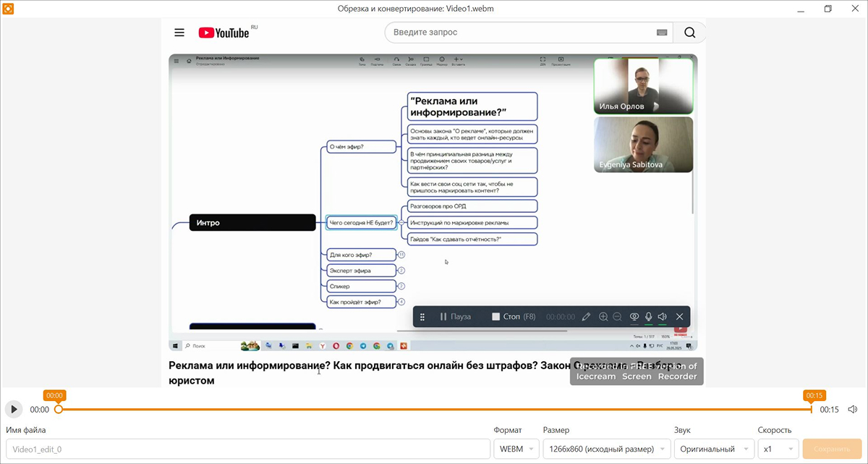Image resolution: width=868 pixels, height=464 pixels.
Task: Click the Pause button in recording toolbar
Action: pyautogui.click(x=455, y=317)
